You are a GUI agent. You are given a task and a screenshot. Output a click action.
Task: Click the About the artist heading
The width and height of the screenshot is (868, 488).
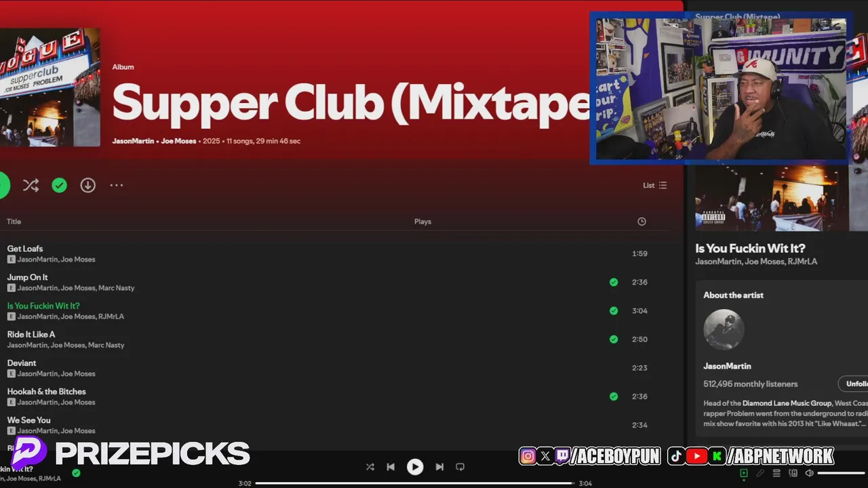pos(733,295)
